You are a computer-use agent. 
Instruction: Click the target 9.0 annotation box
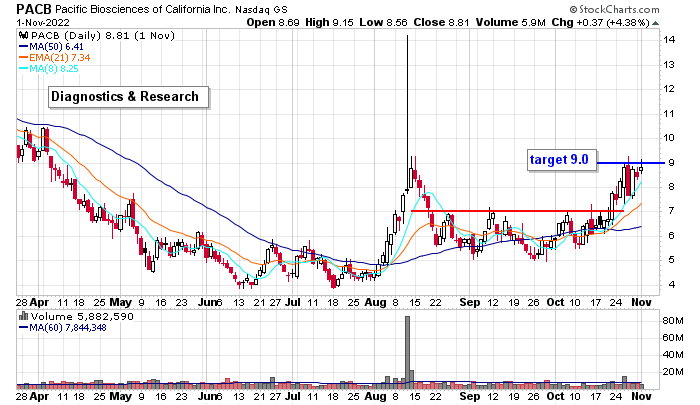click(562, 160)
